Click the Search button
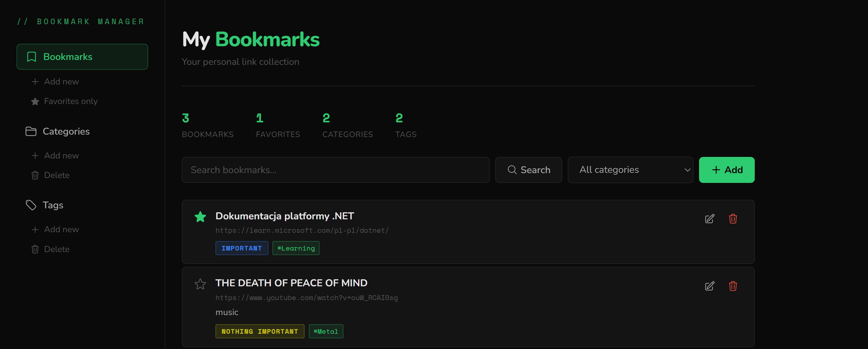 528,170
